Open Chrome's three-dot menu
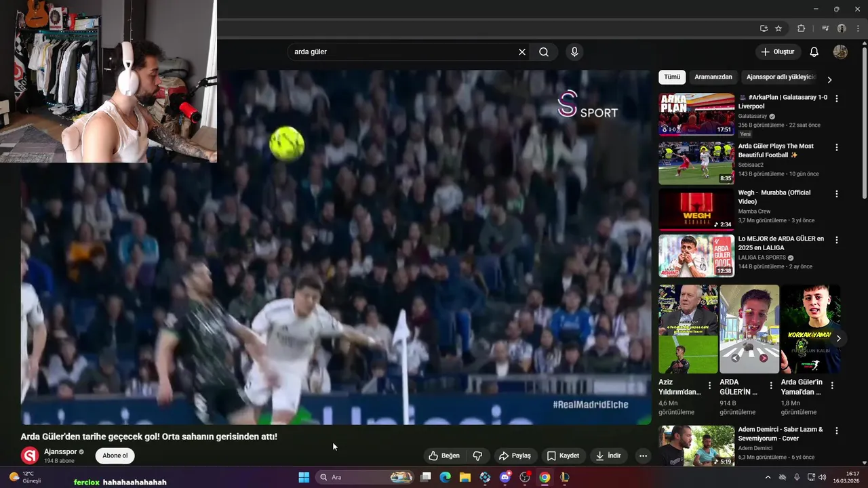This screenshot has width=868, height=488. point(858,28)
